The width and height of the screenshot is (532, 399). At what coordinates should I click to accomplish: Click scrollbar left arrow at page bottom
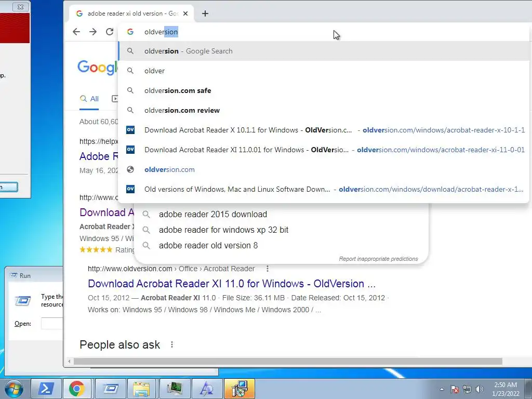click(69, 362)
